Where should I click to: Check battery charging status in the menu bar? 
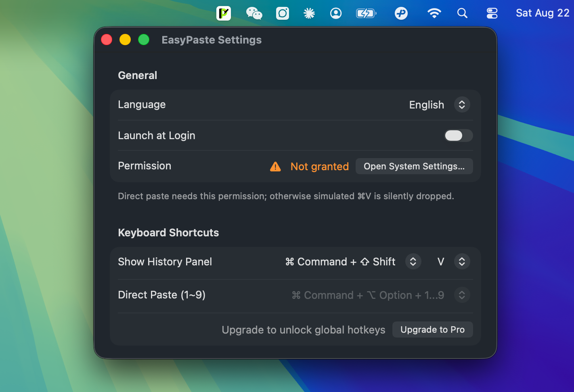(x=366, y=13)
